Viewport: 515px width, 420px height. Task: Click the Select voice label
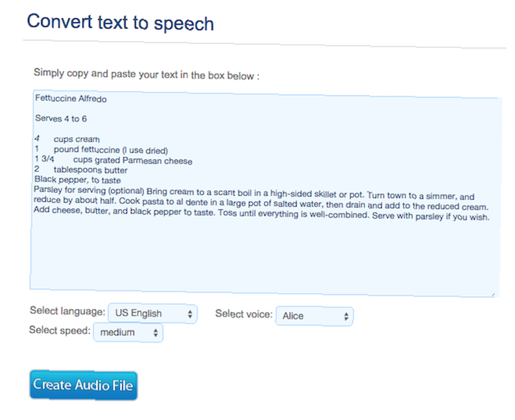(244, 314)
